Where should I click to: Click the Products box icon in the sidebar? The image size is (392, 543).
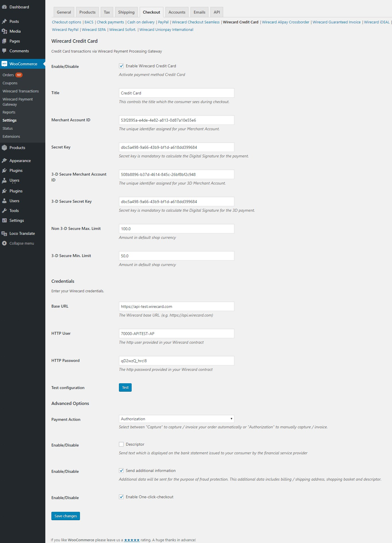point(4,148)
